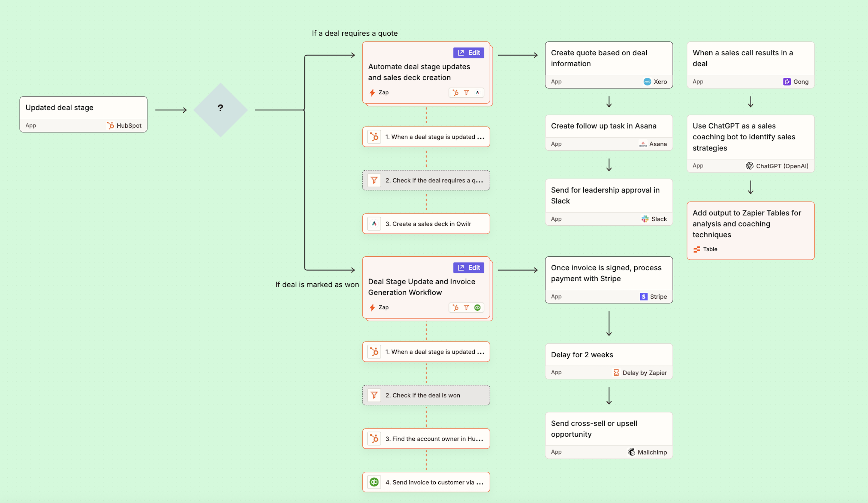The image size is (868, 503).
Task: Select step '3. Find the account owner in Hu...'
Action: coord(426,439)
